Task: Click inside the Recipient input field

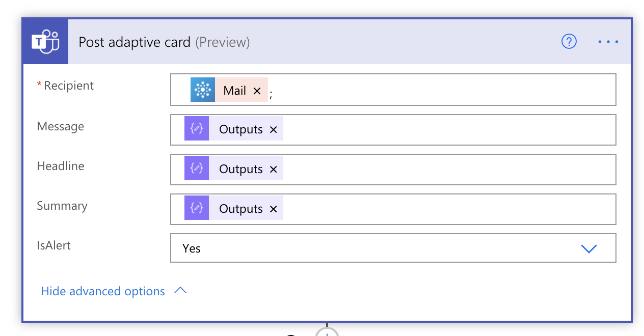Action: tap(443, 90)
